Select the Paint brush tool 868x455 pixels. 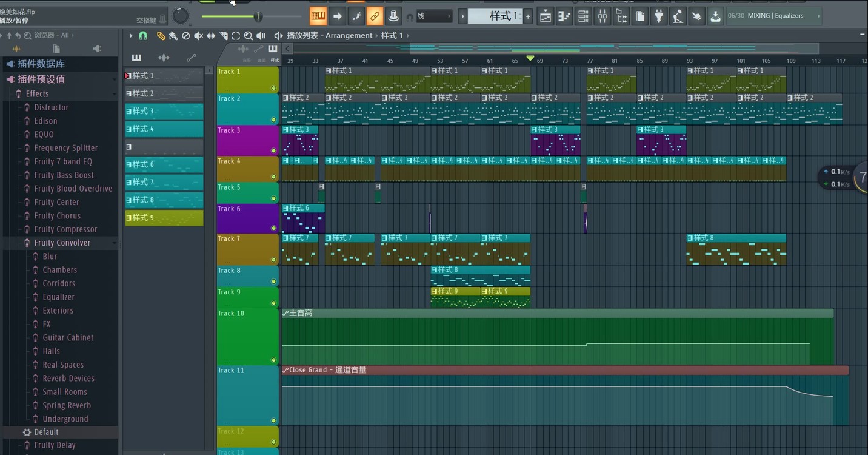pos(174,36)
